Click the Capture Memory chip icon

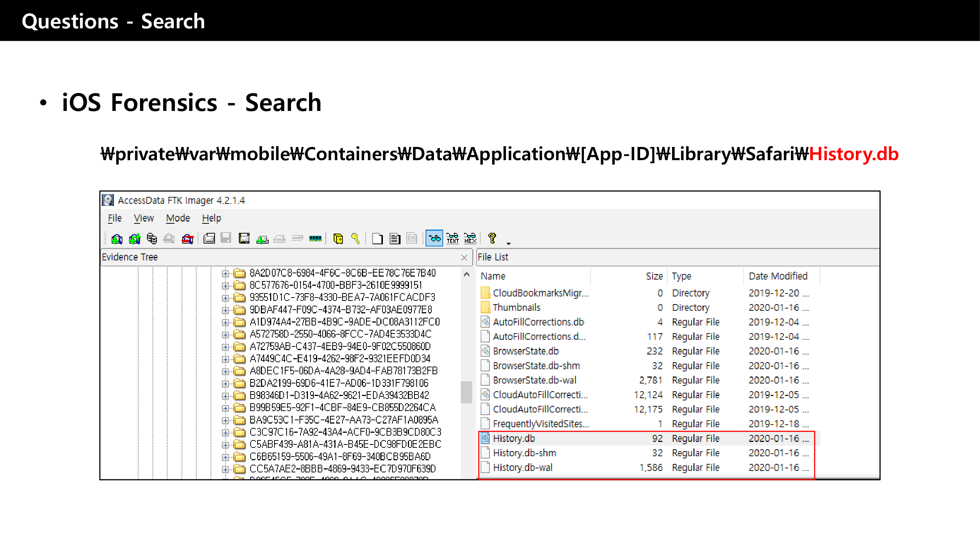pyautogui.click(x=315, y=239)
